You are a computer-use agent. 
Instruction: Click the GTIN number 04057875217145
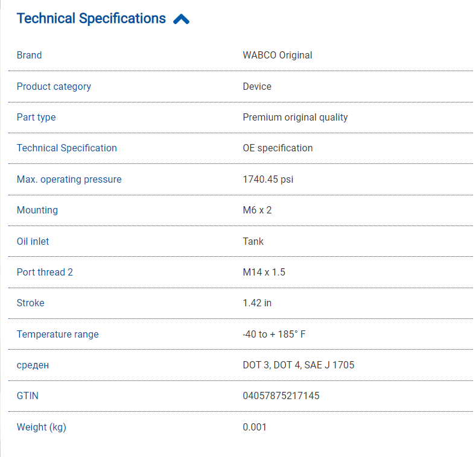click(281, 396)
